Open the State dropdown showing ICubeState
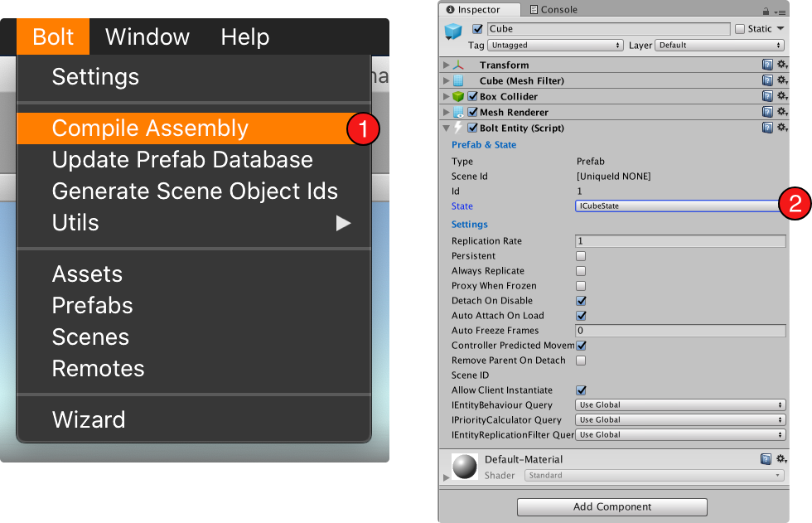Screen dimensions: 812x523 pos(679,206)
